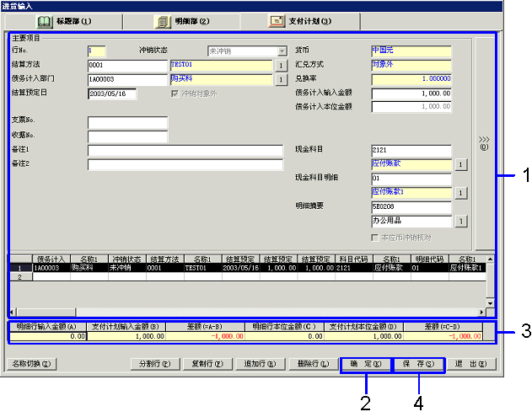Open lookup for 现金科目明细 应付账款1
The height and width of the screenshot is (417, 532).
tap(461, 193)
